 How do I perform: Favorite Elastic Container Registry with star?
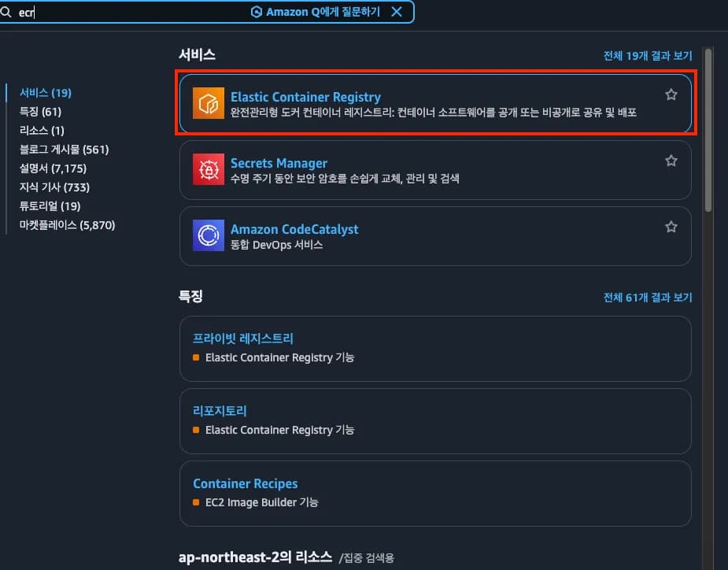click(x=671, y=94)
